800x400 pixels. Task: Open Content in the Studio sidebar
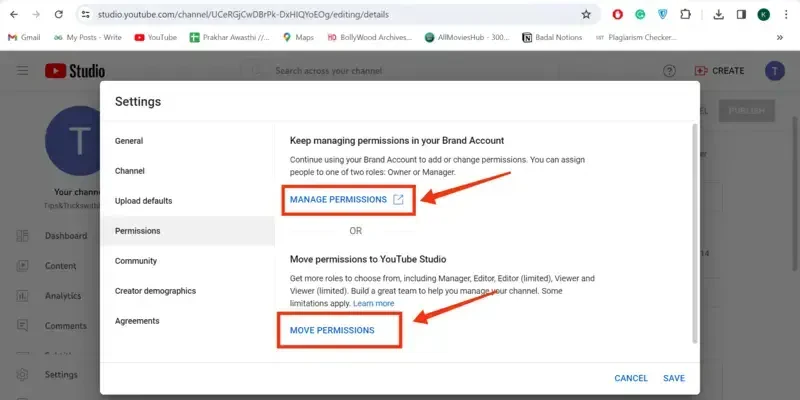point(46,266)
